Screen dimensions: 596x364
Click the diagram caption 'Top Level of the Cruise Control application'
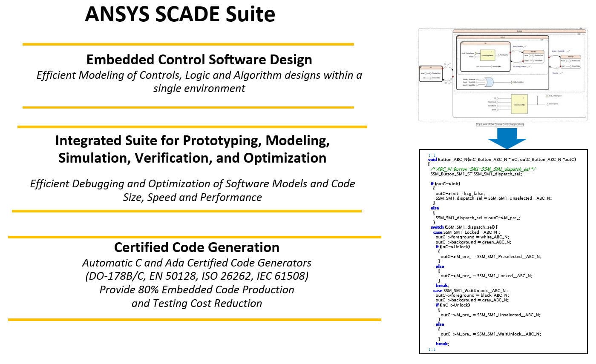(x=499, y=124)
